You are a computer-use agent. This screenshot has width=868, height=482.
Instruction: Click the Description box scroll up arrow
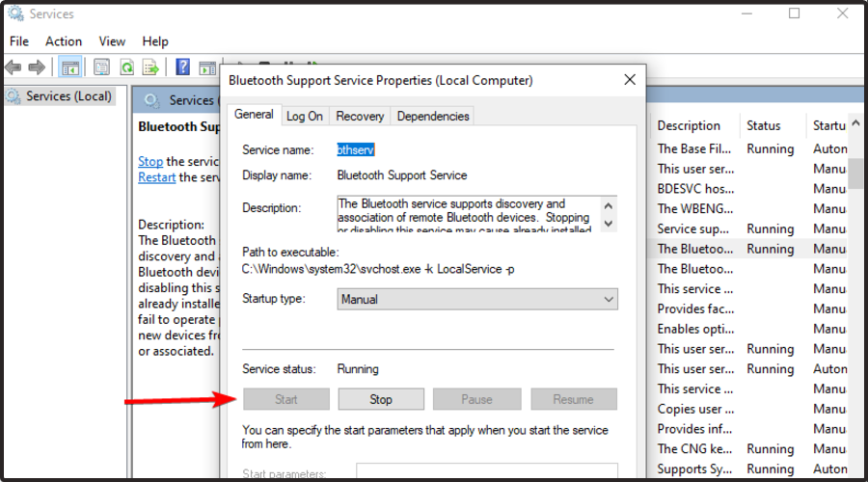pyautogui.click(x=609, y=206)
